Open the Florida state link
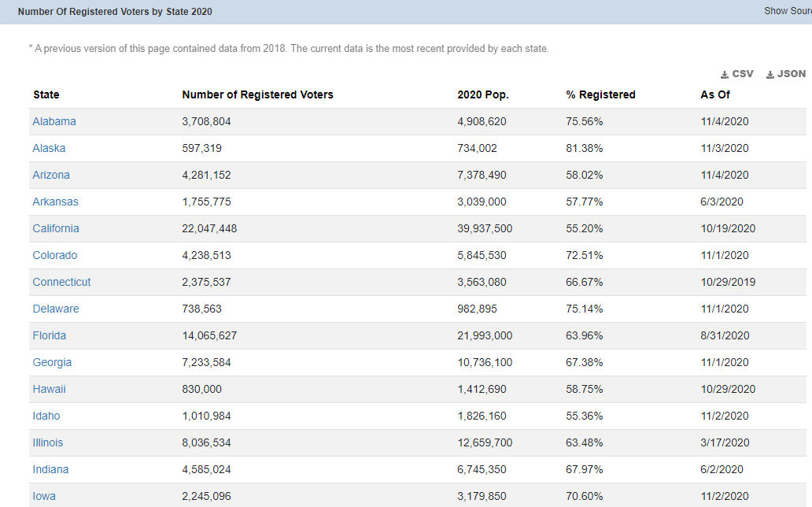Screen dimensions: 812x507 pyautogui.click(x=50, y=336)
